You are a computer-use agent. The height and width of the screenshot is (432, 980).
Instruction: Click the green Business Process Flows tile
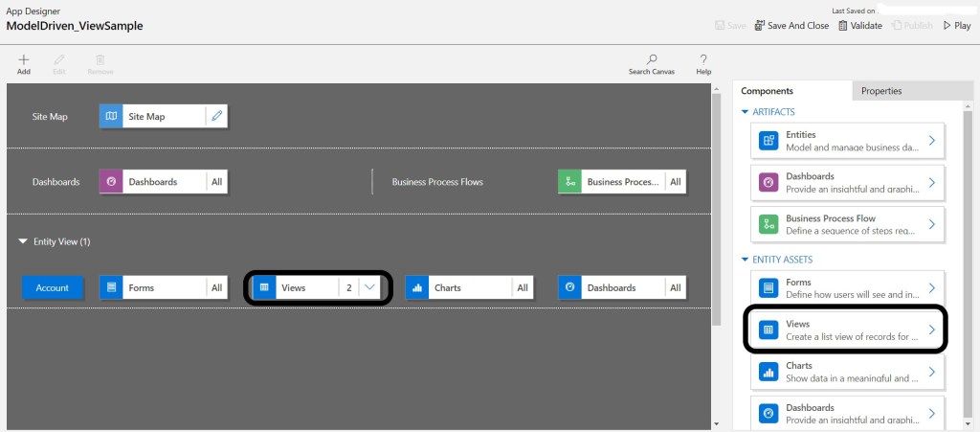[612, 181]
